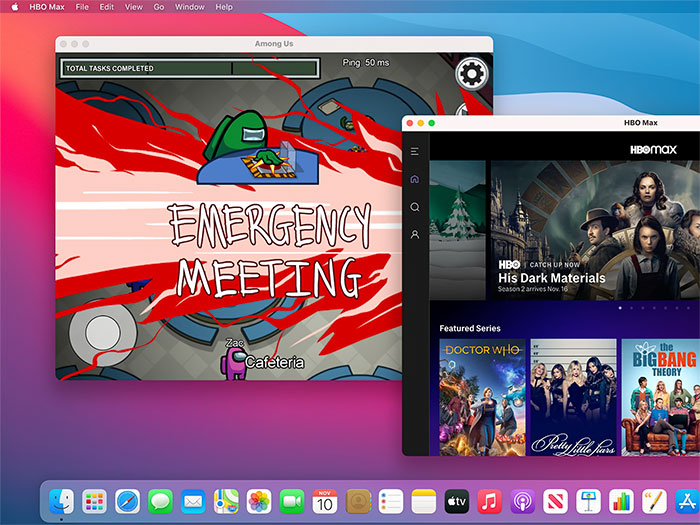
Task: Open Contacts from the Dock
Action: [358, 502]
